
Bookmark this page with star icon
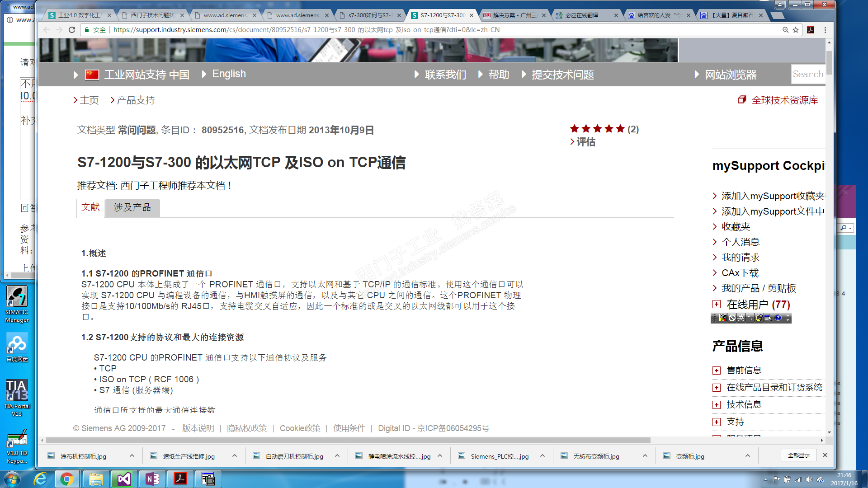(x=796, y=30)
